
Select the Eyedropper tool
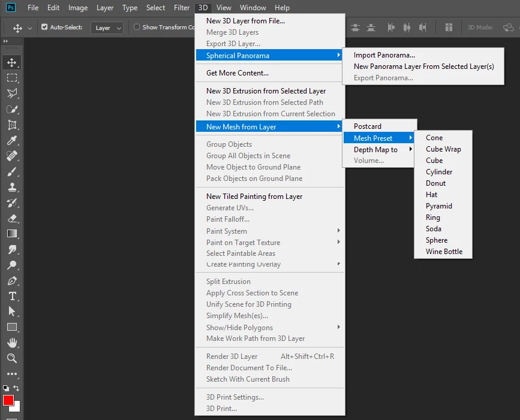(12, 140)
